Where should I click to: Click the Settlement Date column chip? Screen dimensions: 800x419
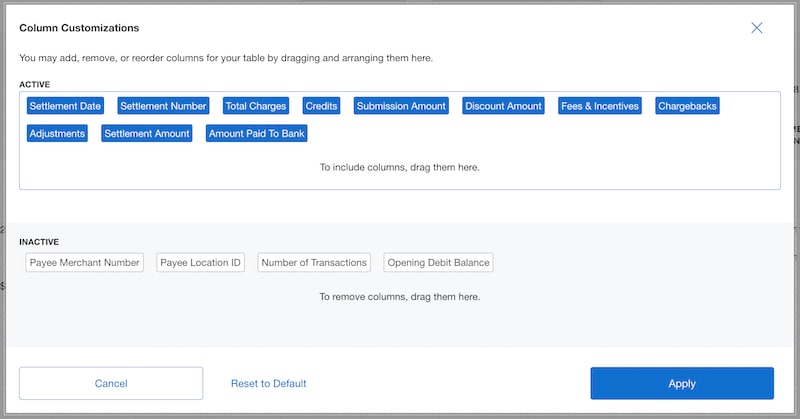click(x=65, y=106)
